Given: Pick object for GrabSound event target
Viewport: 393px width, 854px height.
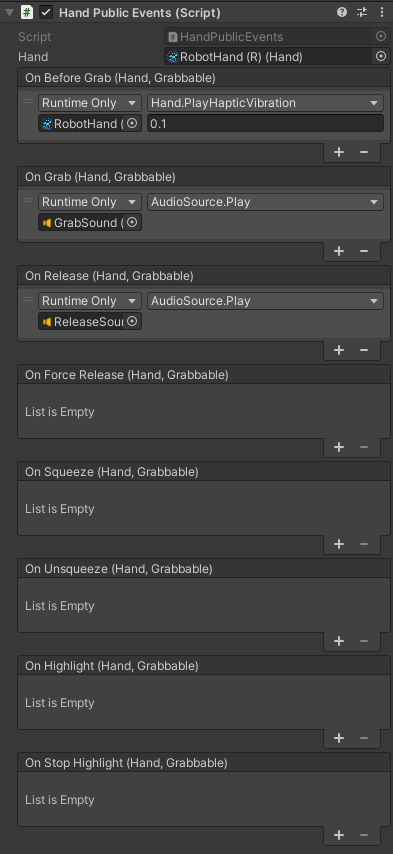Looking at the screenshot, I should click(x=132, y=222).
